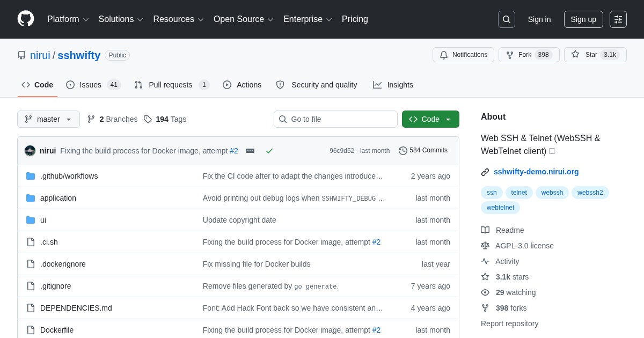Expand the Open Source menu

(x=244, y=19)
